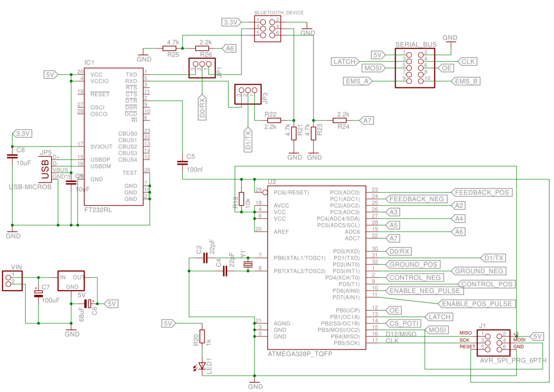Select the JP1 three-pin jumper
Screen dimensions: 554x392
(202, 68)
